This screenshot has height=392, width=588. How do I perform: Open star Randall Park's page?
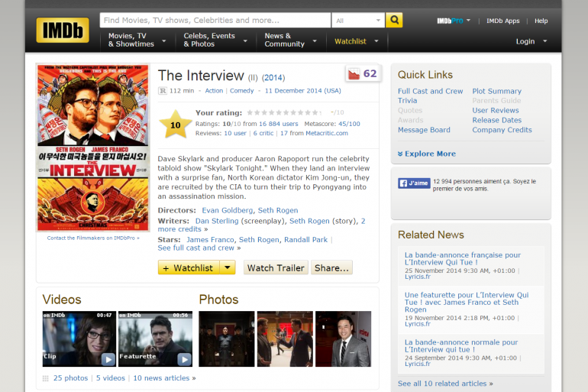[305, 240]
